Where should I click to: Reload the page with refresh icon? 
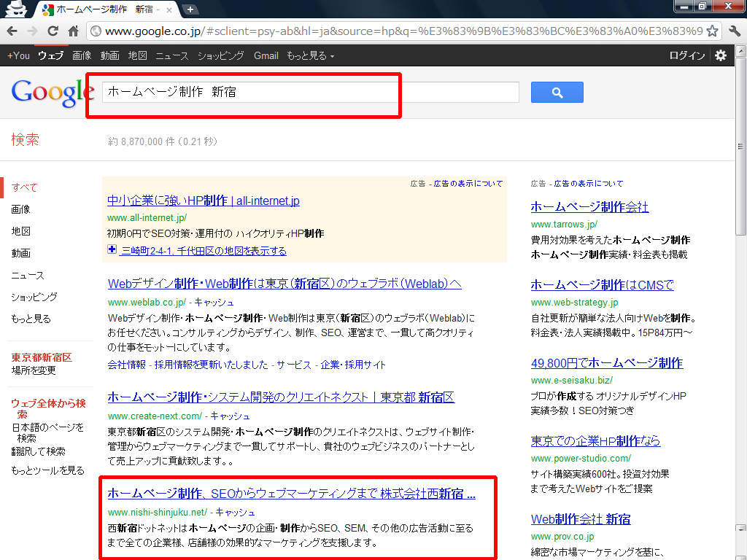tap(53, 31)
